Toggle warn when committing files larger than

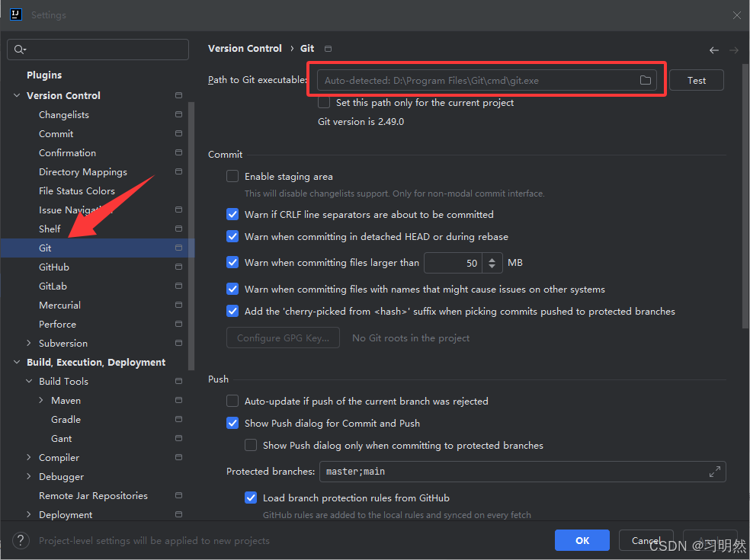[232, 262]
